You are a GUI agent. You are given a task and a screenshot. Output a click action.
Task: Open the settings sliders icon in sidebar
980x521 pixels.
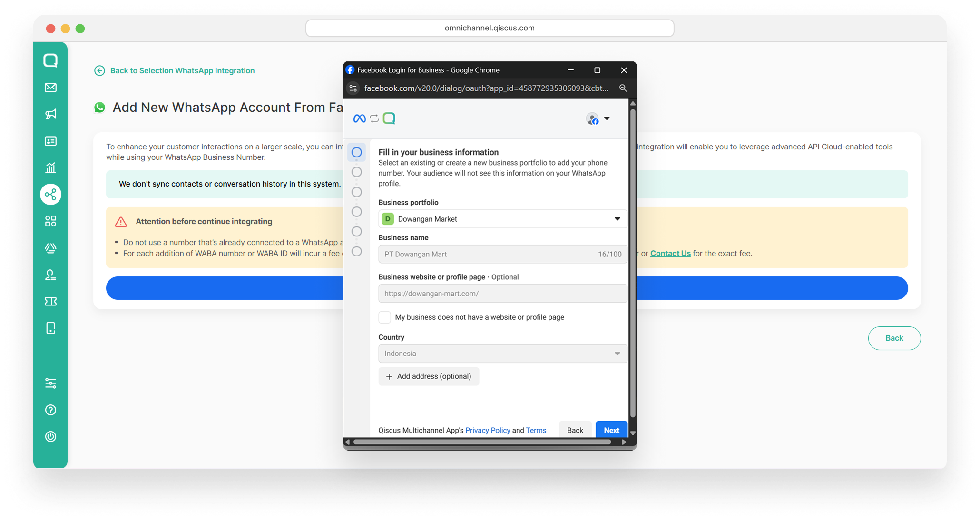click(x=50, y=383)
